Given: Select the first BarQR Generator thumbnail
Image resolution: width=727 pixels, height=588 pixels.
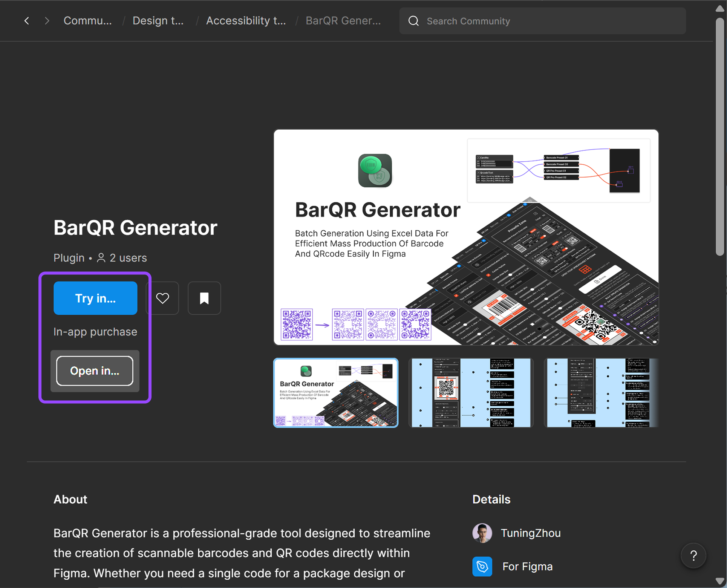Looking at the screenshot, I should pos(335,392).
